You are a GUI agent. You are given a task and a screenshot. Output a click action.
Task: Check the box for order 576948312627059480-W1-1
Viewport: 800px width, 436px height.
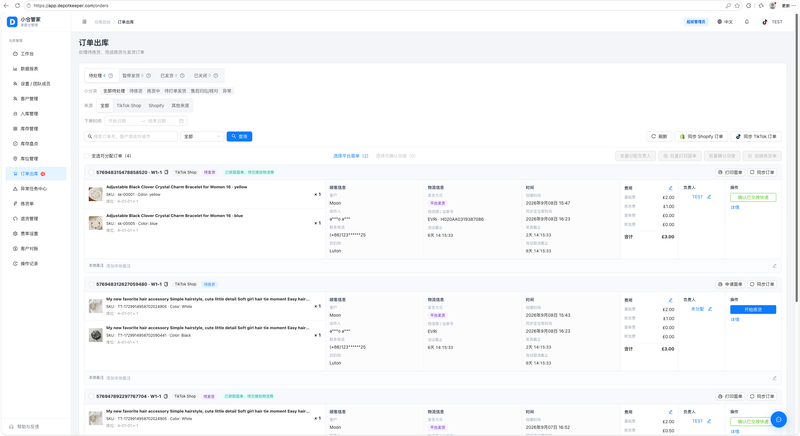click(91, 285)
